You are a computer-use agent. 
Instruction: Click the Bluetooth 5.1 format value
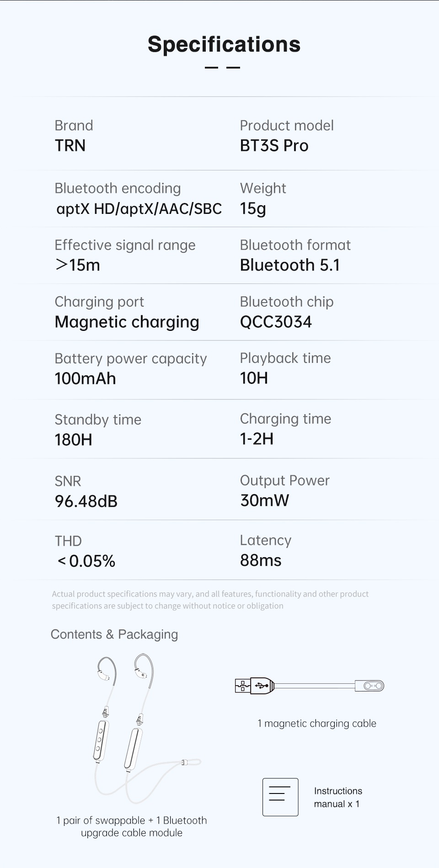[x=290, y=266]
